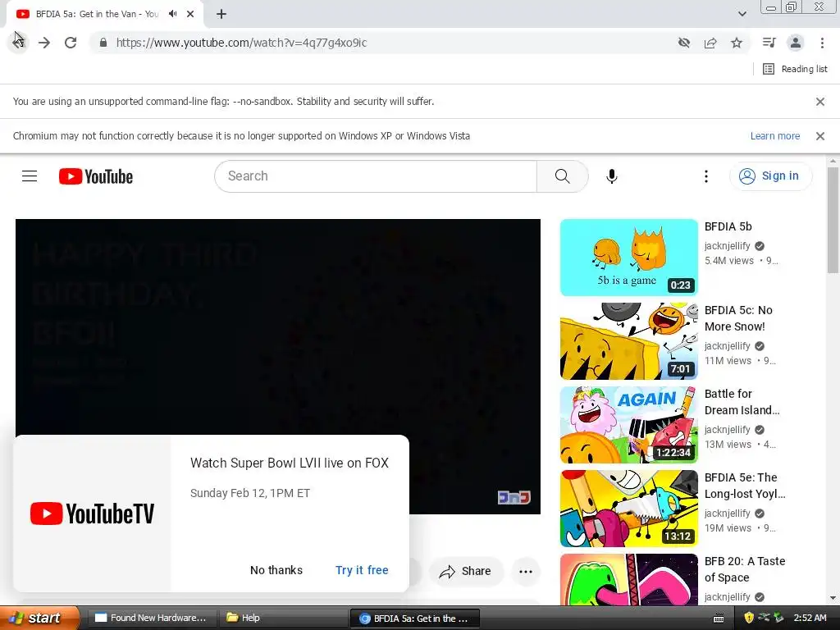The height and width of the screenshot is (630, 840).
Task: Go to the YouTube home logo
Action: tap(96, 176)
